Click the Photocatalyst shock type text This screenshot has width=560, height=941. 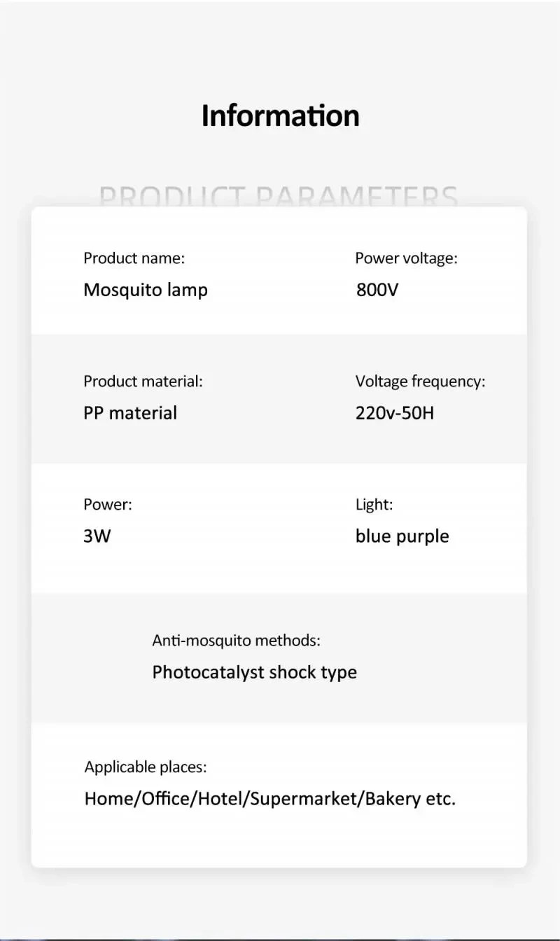[254, 672]
